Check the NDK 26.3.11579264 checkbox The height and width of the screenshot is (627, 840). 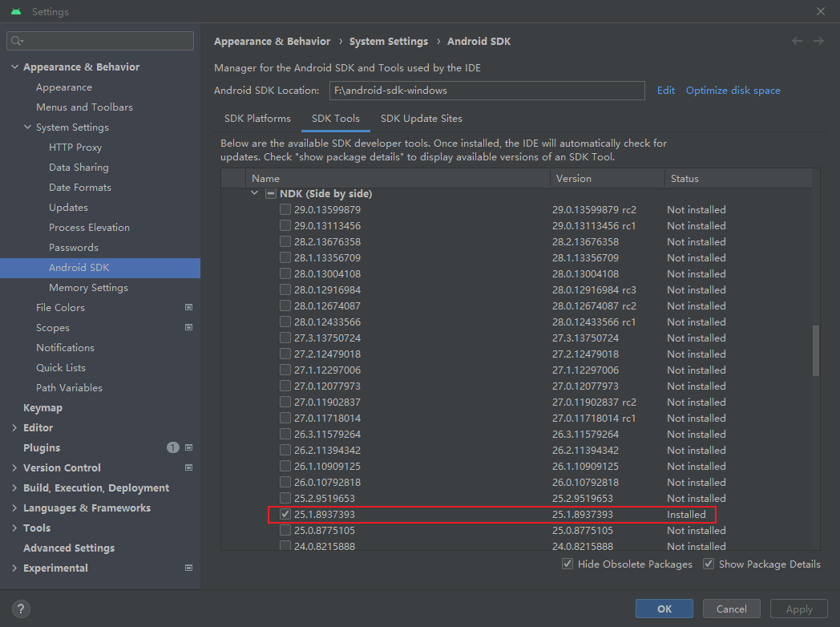tap(285, 434)
